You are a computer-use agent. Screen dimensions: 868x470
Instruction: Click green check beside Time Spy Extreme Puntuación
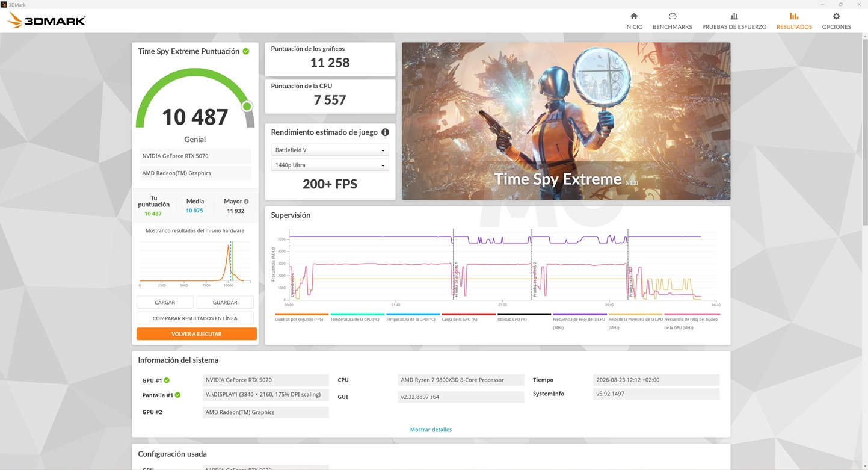246,51
